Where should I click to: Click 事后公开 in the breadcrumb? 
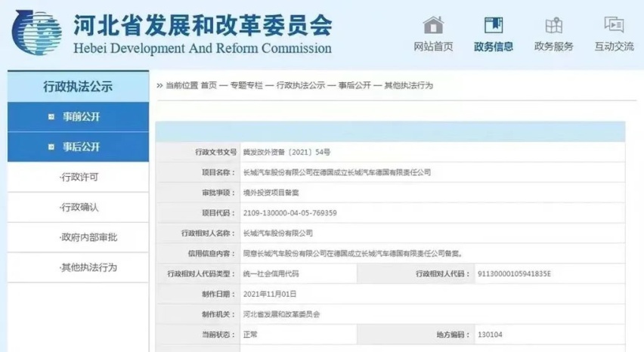[355, 85]
